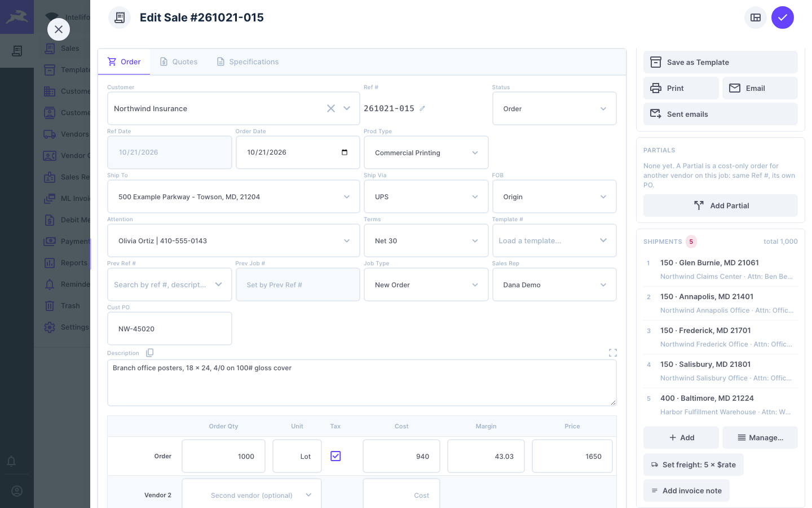Open the Terms Net 30 dropdown

426,240
